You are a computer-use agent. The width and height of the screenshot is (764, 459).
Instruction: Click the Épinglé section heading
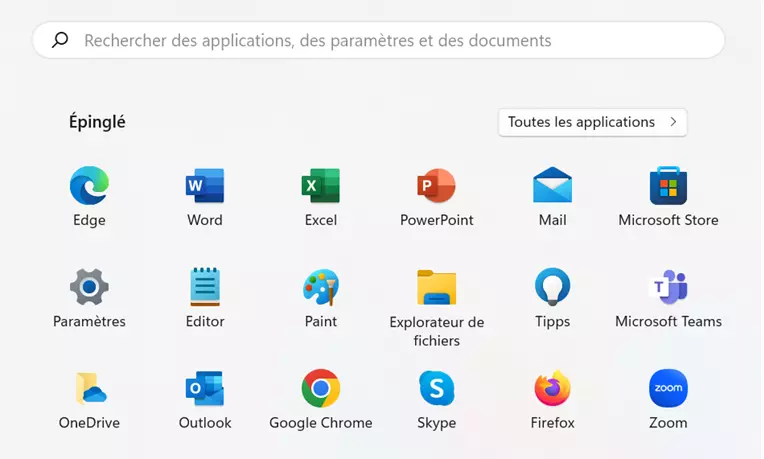pyautogui.click(x=97, y=121)
